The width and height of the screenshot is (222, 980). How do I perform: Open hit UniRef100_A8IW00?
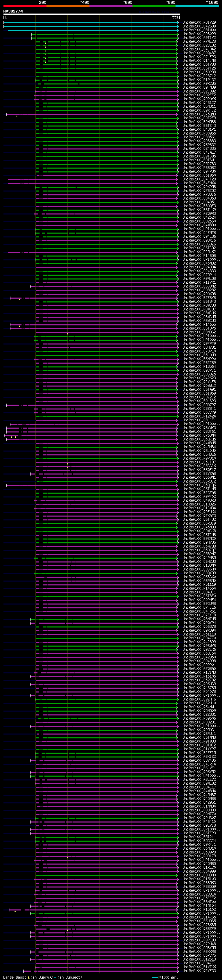click(199, 30)
